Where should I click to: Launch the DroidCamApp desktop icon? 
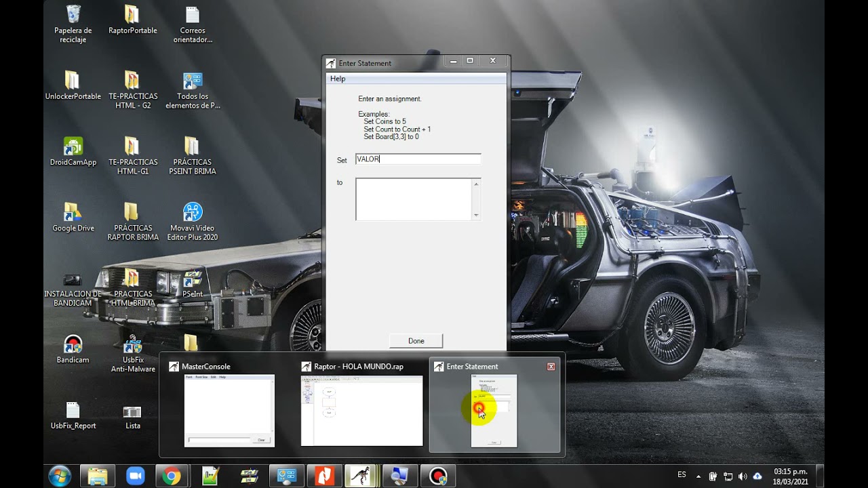point(73,151)
